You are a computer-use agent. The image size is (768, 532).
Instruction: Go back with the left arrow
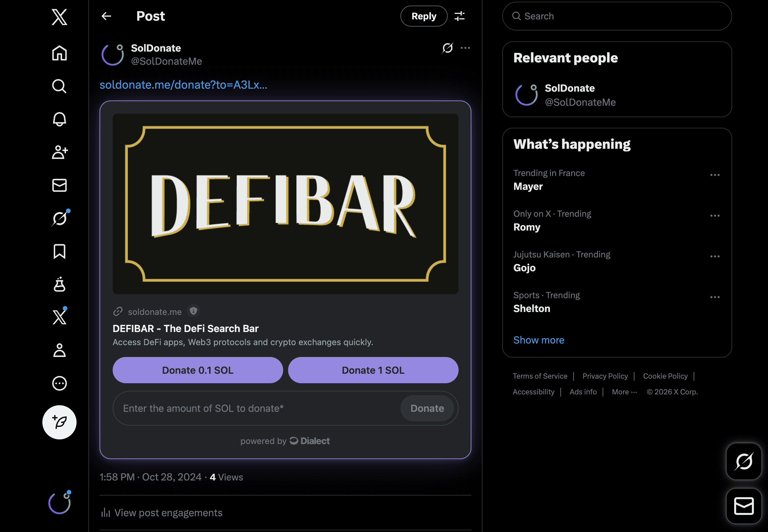[x=106, y=16]
